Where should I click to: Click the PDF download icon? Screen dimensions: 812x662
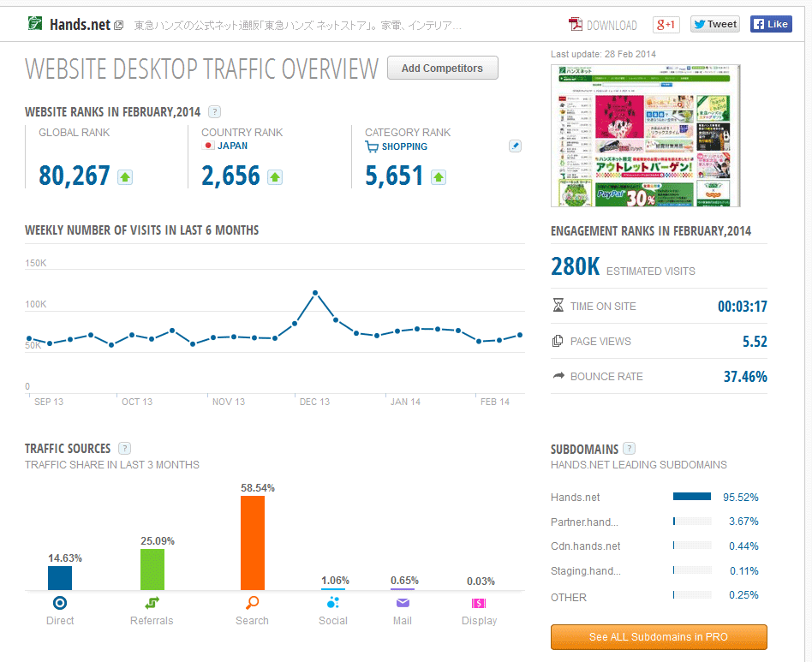coord(576,24)
